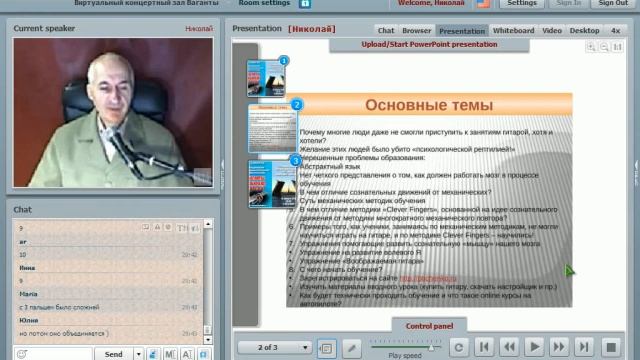
Task: Click Upload/Start PowerPoint presentation
Action: tap(429, 44)
